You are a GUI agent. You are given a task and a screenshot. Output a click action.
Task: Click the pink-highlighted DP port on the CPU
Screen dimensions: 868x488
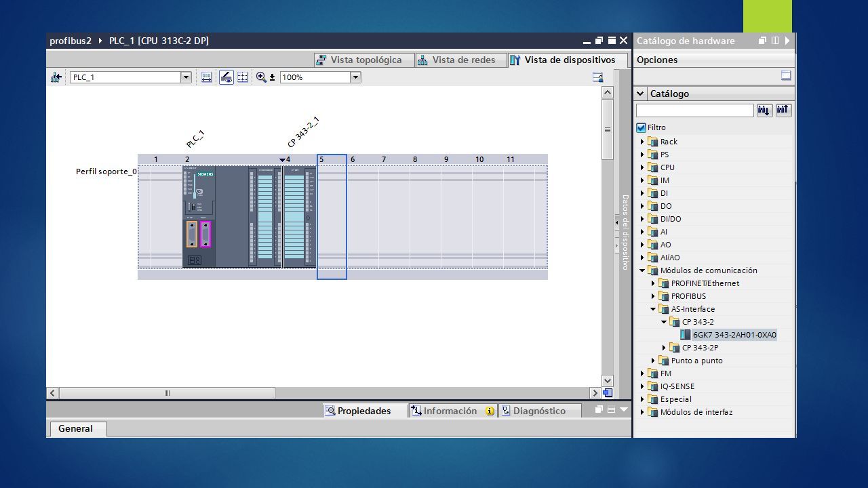(205, 234)
